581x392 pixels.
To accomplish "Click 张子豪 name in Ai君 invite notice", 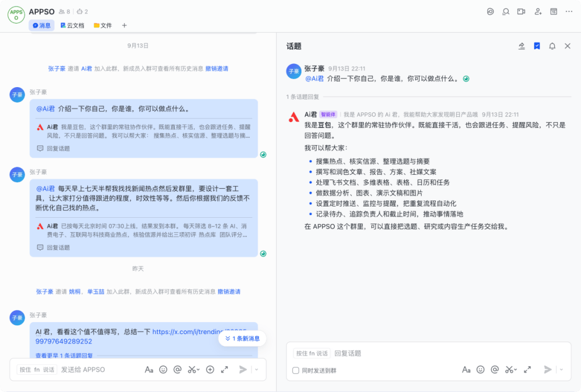I will 56,68.
